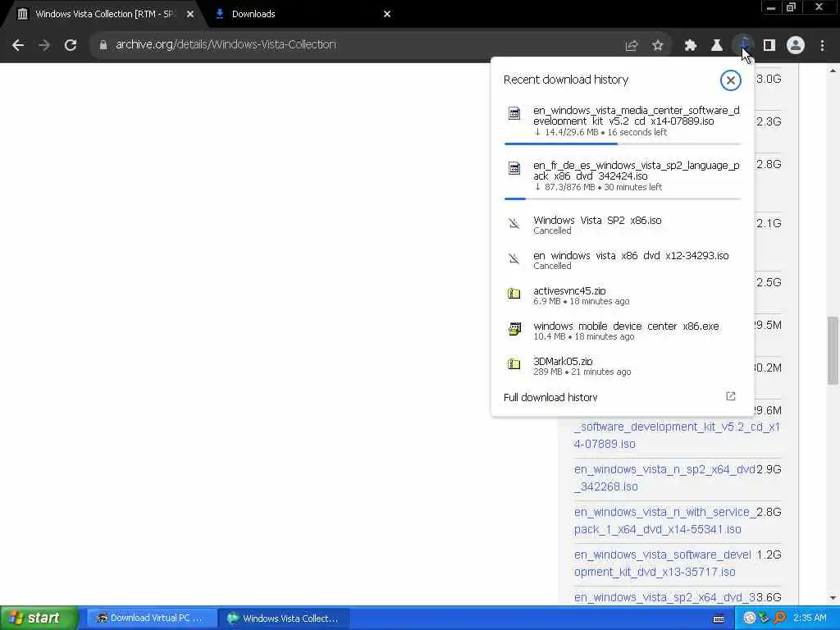Click the language pack download progress bar

pos(623,199)
